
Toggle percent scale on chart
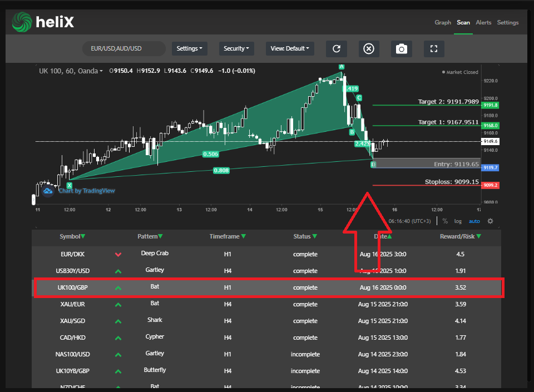coord(445,221)
